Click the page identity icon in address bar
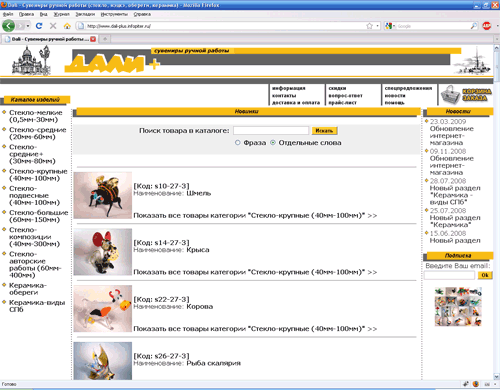This screenshot has height=390, width=500. pyautogui.click(x=80, y=26)
